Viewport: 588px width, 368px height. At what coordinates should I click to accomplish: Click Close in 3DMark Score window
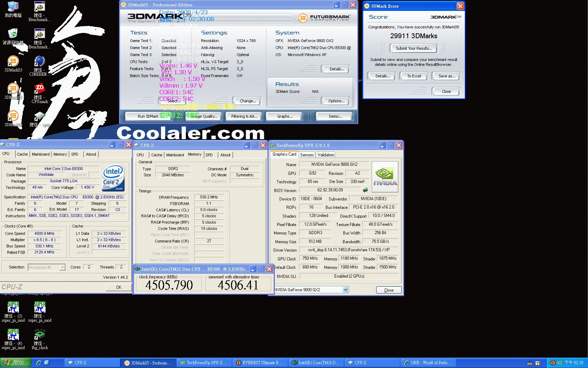point(446,91)
